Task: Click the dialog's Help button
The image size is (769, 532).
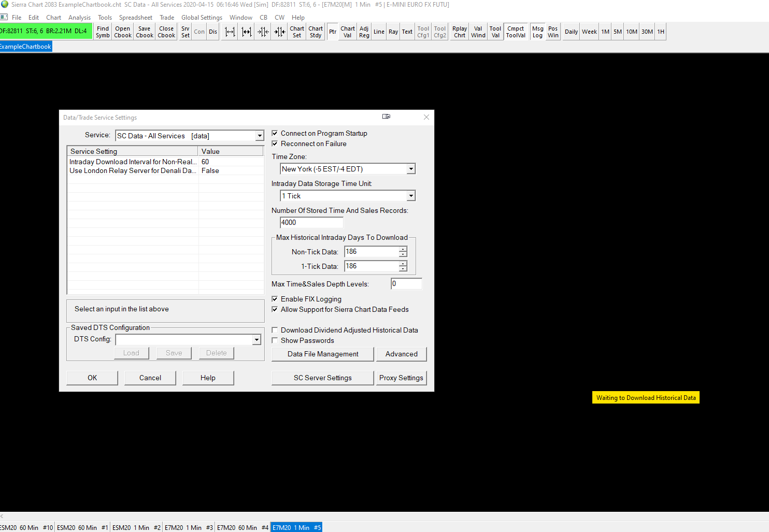Action: [x=208, y=378]
